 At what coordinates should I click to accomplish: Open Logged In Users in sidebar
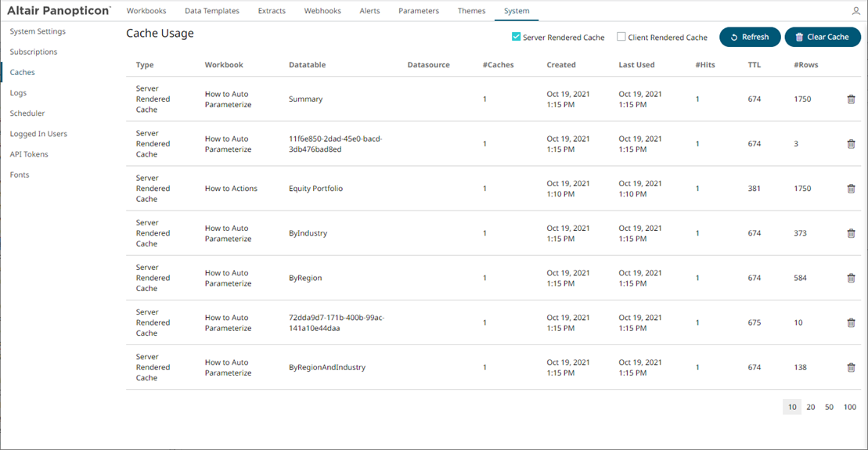[x=38, y=134]
